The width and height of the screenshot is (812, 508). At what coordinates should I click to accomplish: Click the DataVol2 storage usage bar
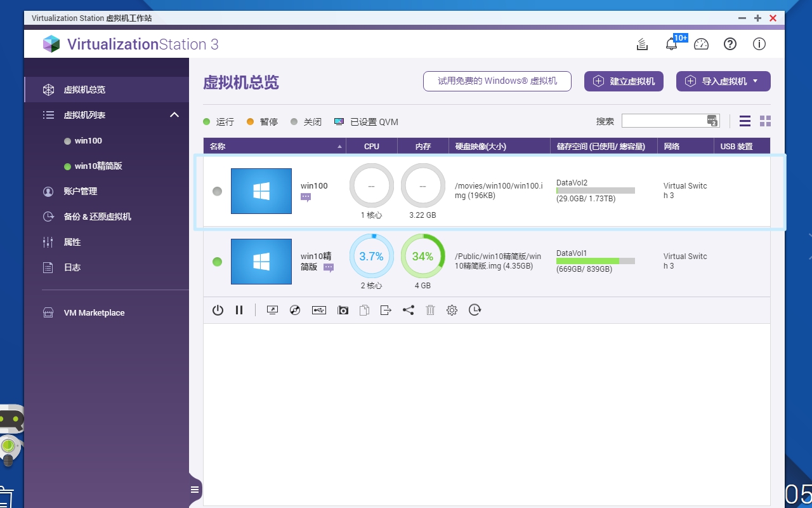pos(596,190)
